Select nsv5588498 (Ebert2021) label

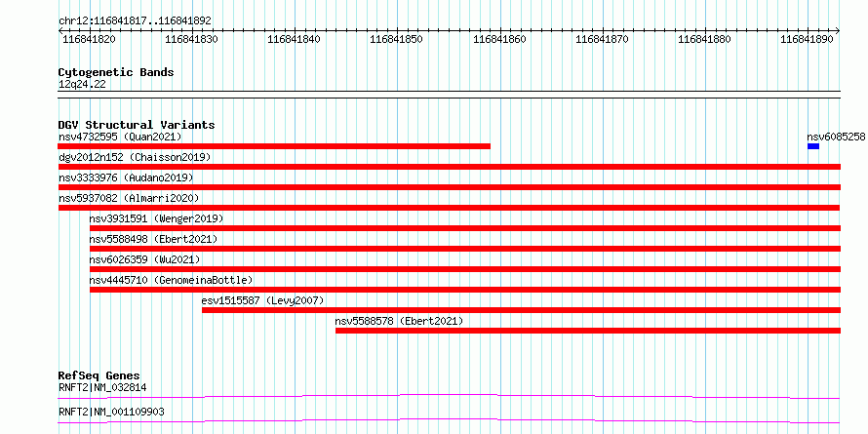click(153, 239)
